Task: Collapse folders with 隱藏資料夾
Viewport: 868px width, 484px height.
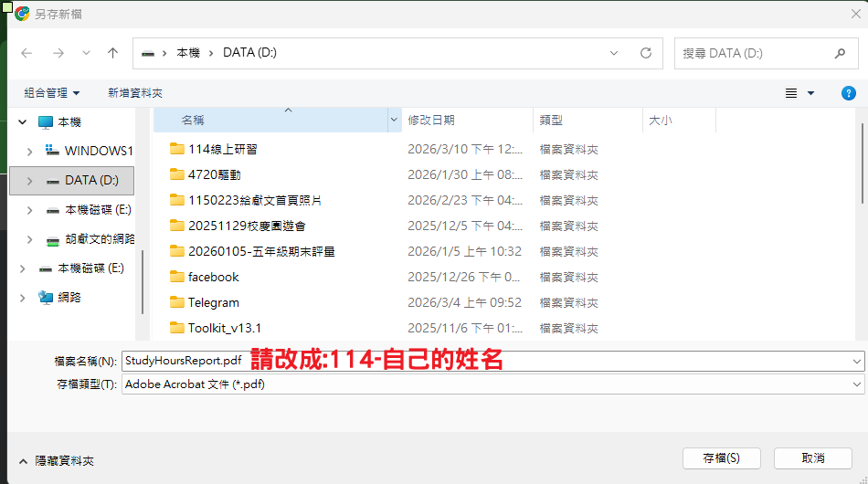Action: [57, 461]
